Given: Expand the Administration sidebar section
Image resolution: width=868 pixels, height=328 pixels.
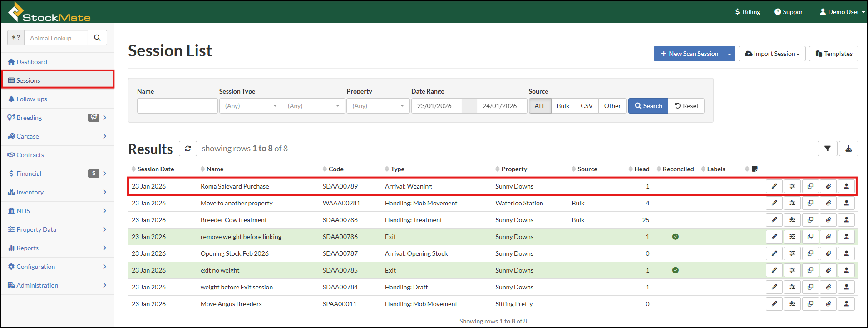Looking at the screenshot, I should [58, 285].
